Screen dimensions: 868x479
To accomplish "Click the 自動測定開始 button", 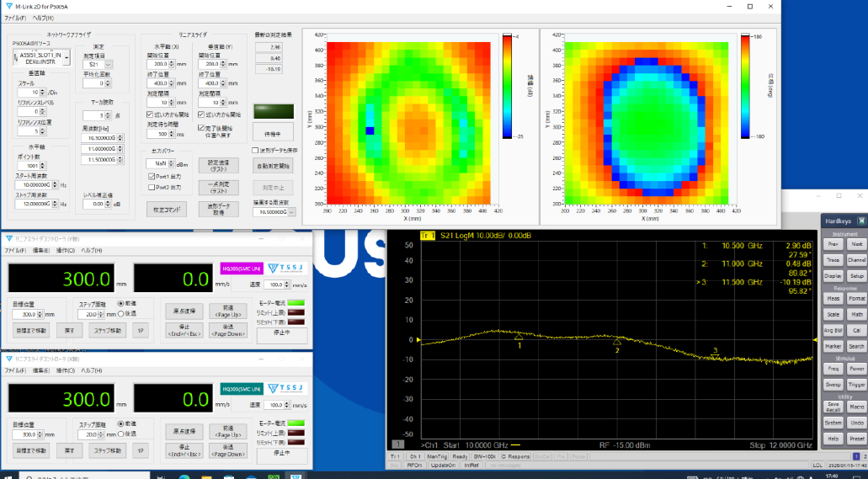I will click(x=274, y=166).
